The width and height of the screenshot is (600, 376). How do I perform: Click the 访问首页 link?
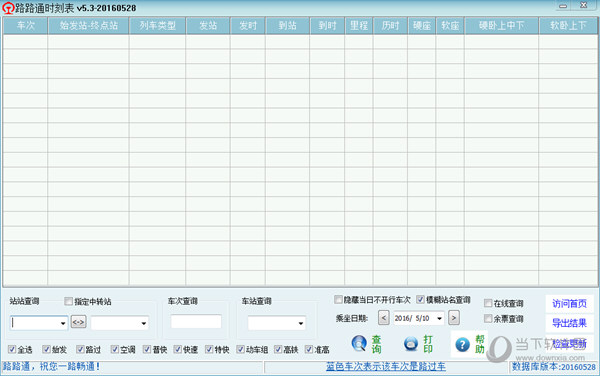click(569, 304)
